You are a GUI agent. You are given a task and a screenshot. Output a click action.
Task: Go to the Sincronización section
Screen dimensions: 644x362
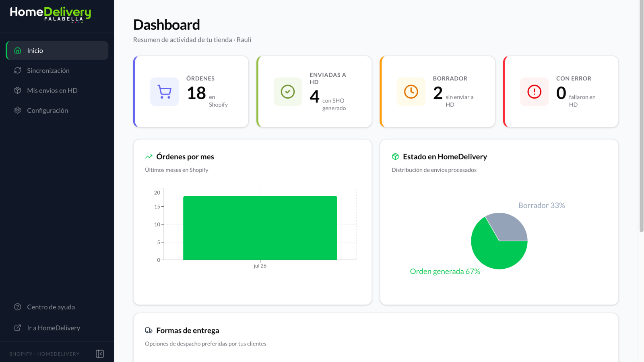(57, 70)
